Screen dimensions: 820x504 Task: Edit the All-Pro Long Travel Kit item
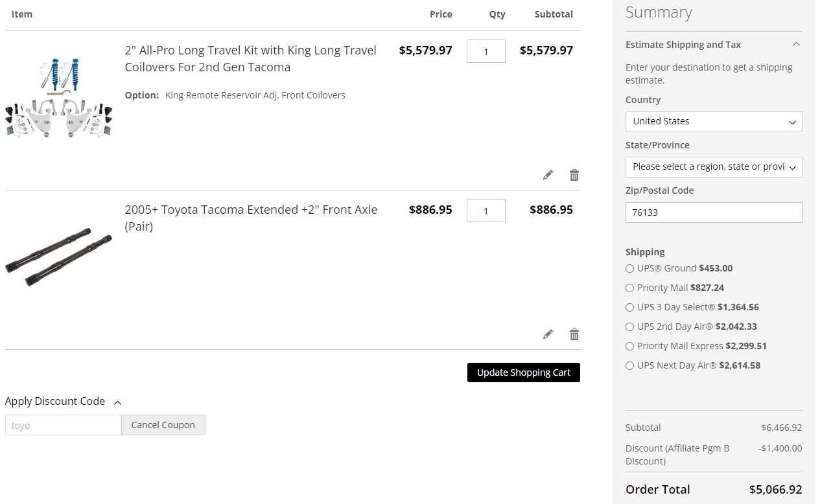point(548,175)
